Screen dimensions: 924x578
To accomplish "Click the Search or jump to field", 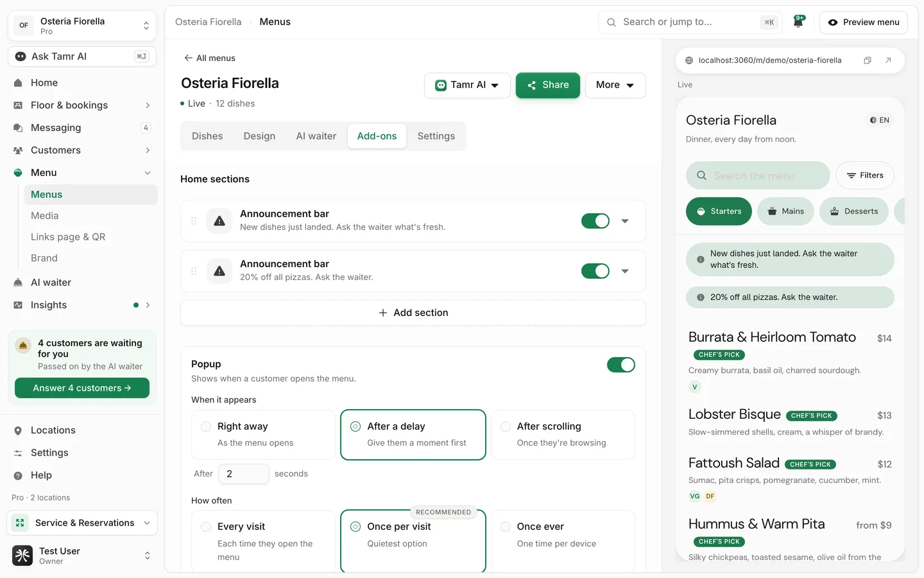I will (690, 22).
